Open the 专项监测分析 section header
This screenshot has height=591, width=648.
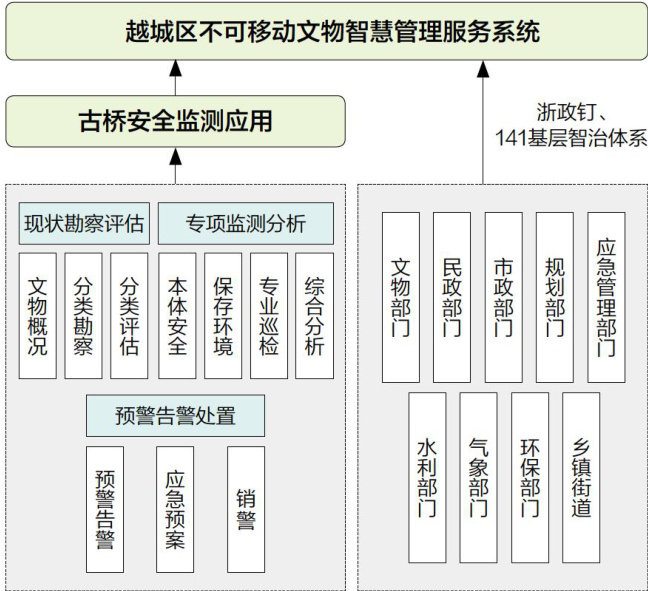(x=245, y=224)
